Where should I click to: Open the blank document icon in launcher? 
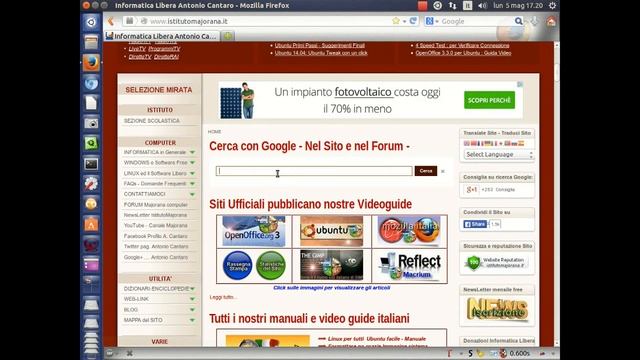91,103
